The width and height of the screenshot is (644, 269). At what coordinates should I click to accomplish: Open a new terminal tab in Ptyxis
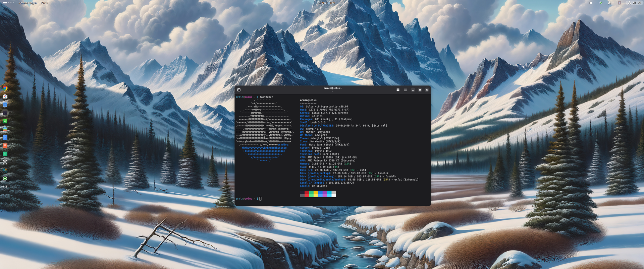tap(239, 90)
